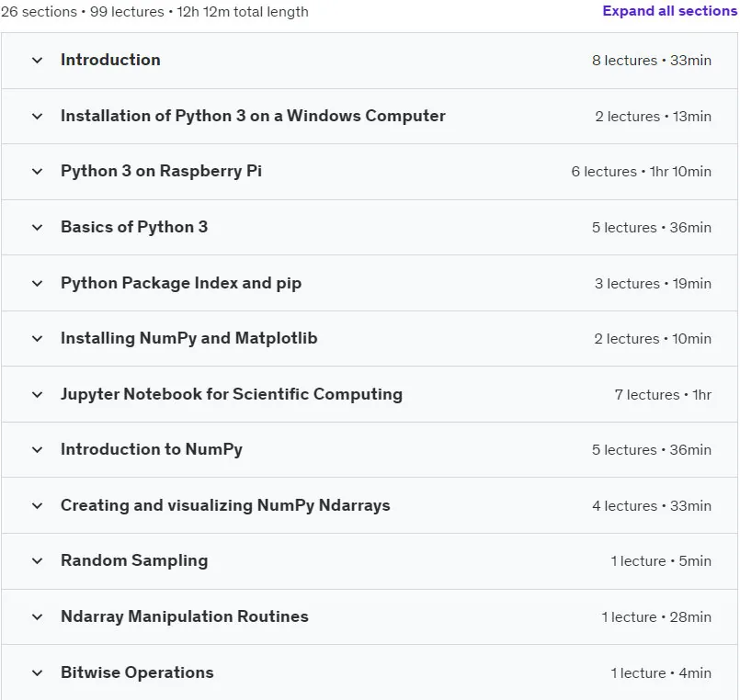Click '5 lectures • 36min' in Introduction to NumPy row
The image size is (740, 700).
[651, 450]
